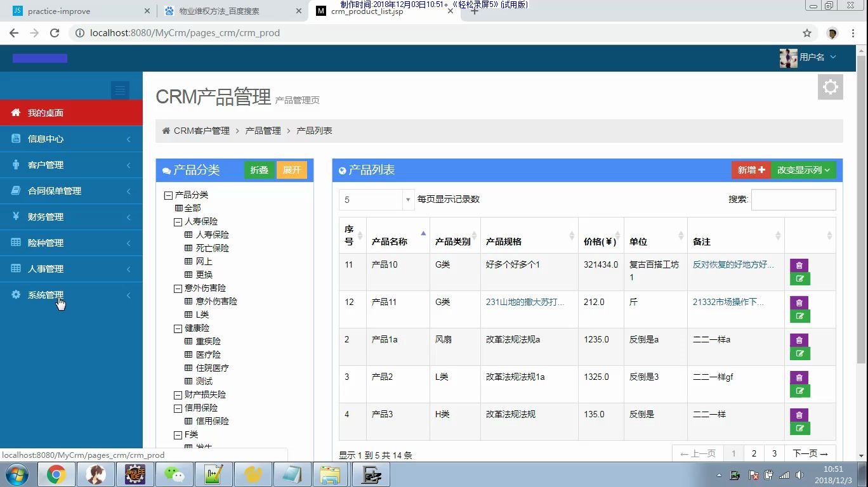This screenshot has height=487, width=868.
Task: Open Chrome from the taskbar
Action: pyautogui.click(x=56, y=474)
